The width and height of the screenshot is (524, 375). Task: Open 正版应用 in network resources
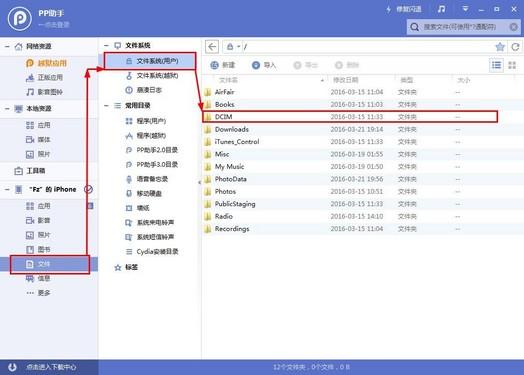click(x=44, y=78)
